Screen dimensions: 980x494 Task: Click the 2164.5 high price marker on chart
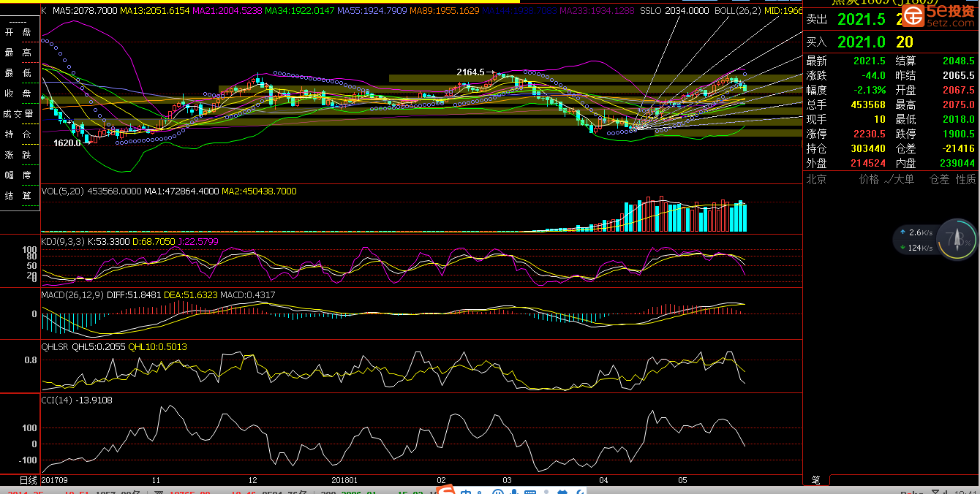pos(470,72)
